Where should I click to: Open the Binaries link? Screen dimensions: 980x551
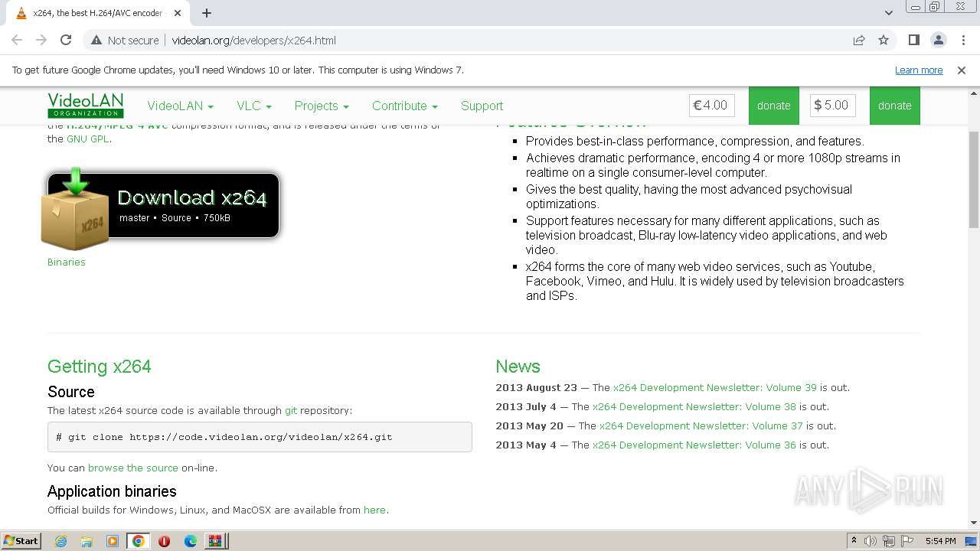coord(67,262)
